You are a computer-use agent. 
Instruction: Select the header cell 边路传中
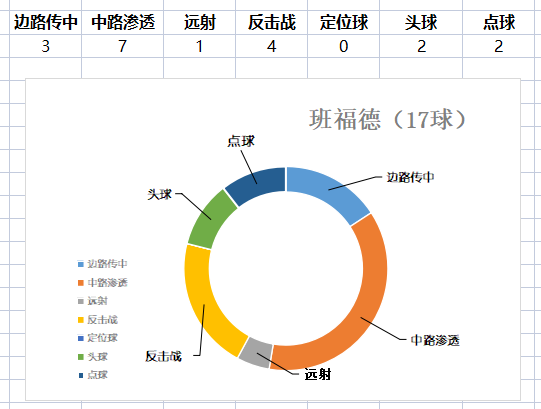(x=46, y=22)
